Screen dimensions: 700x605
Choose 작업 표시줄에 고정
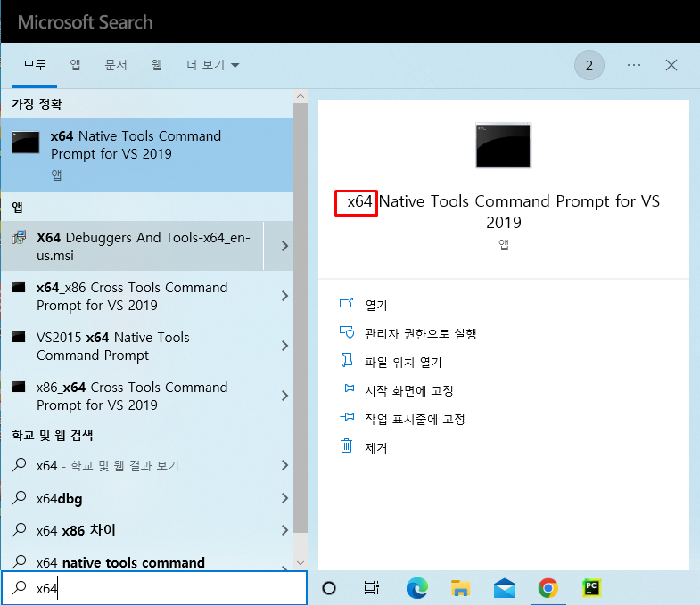(415, 420)
